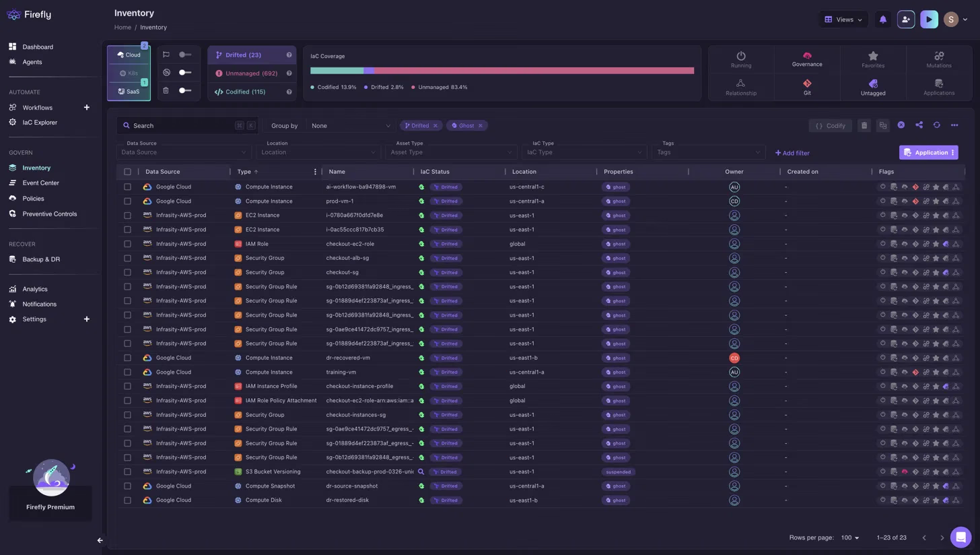
Task: Open the three-dot more options menu
Action: 954,125
